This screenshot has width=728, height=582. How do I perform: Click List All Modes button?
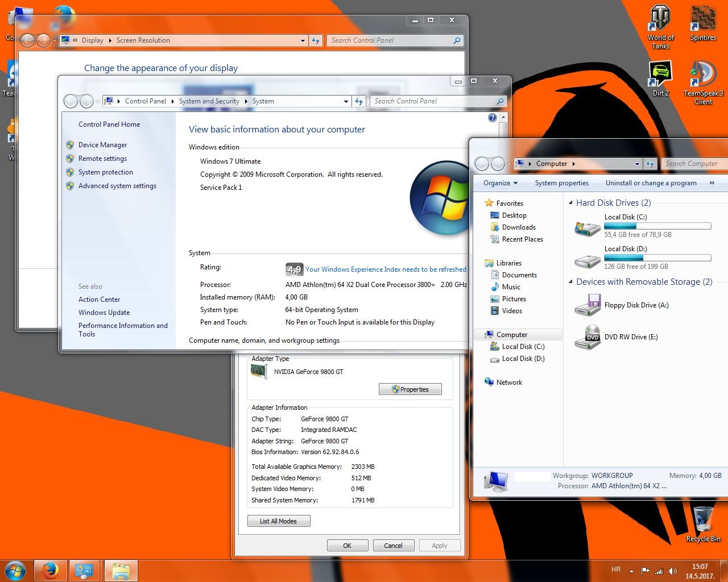[x=279, y=521]
